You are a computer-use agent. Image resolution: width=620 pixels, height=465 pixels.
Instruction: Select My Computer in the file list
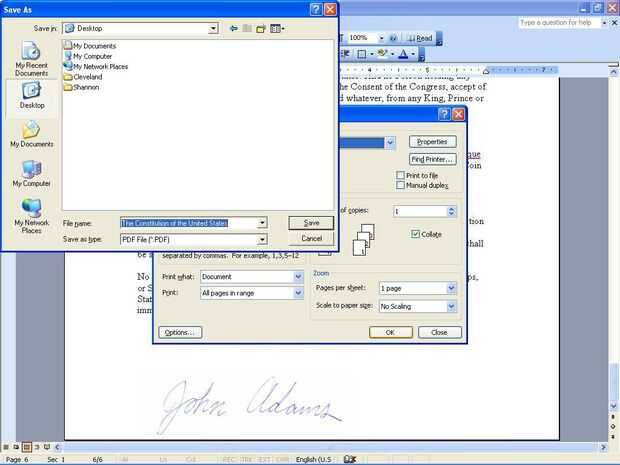pos(88,56)
